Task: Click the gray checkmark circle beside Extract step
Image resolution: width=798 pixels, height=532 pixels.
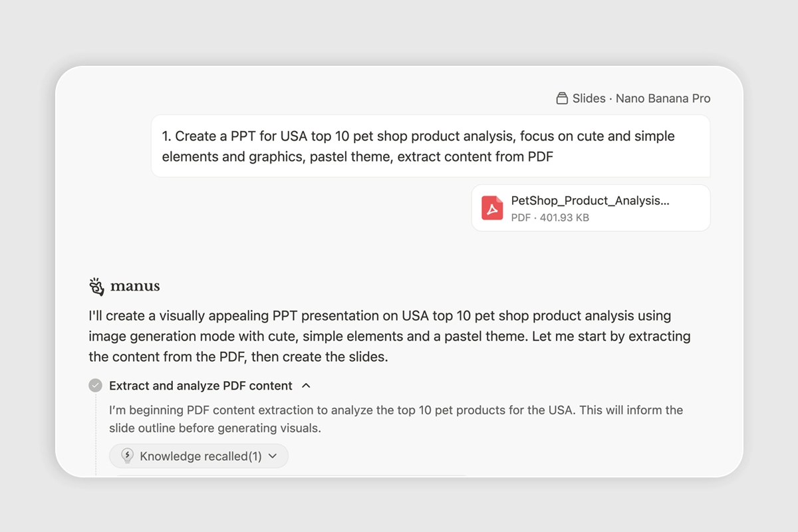Action: (x=94, y=385)
